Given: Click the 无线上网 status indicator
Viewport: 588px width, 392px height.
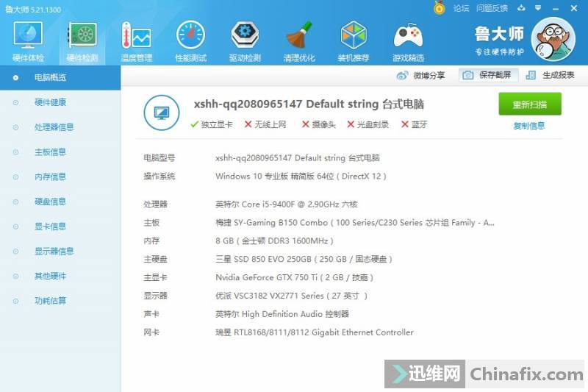Looking at the screenshot, I should point(265,124).
